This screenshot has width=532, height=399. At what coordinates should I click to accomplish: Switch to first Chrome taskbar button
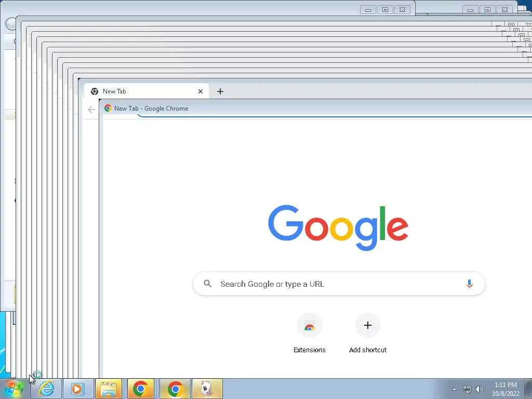pyautogui.click(x=141, y=389)
